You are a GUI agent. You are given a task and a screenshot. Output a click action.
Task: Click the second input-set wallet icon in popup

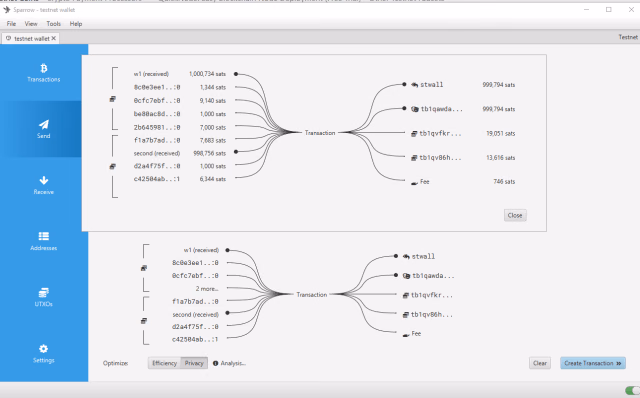point(113,166)
